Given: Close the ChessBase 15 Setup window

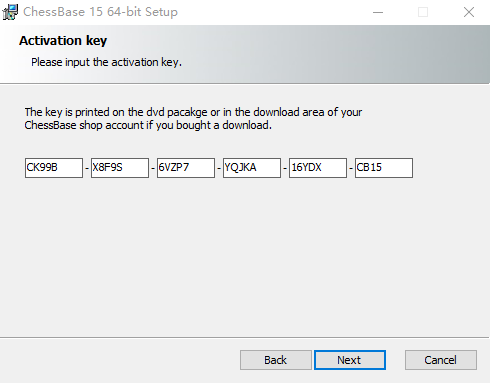Looking at the screenshot, I should pyautogui.click(x=469, y=12).
